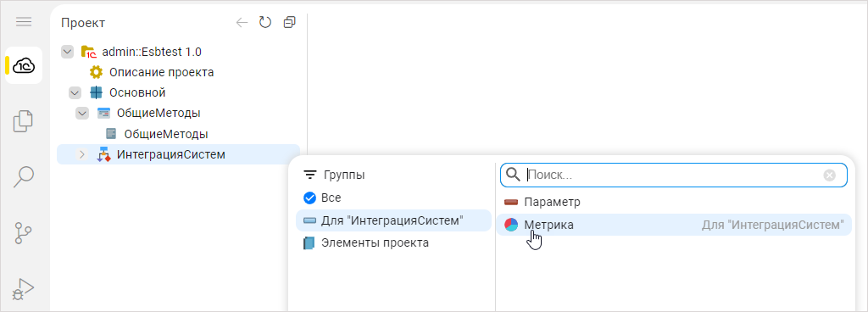Click the gear icon of Описание проекта
This screenshot has height=312, width=868.
[97, 72]
